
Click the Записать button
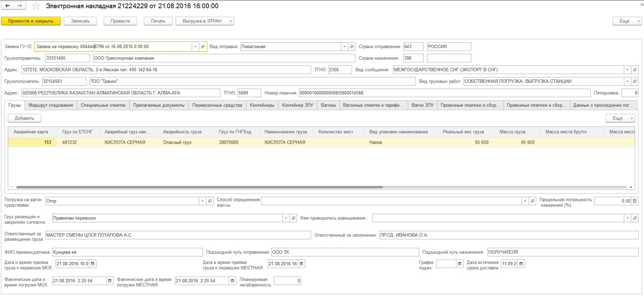[80, 21]
